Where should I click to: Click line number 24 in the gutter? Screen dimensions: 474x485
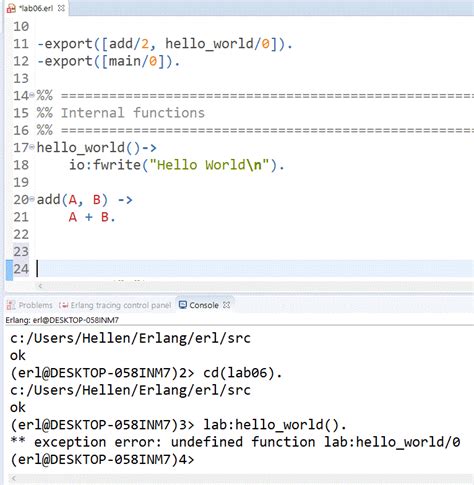point(21,269)
